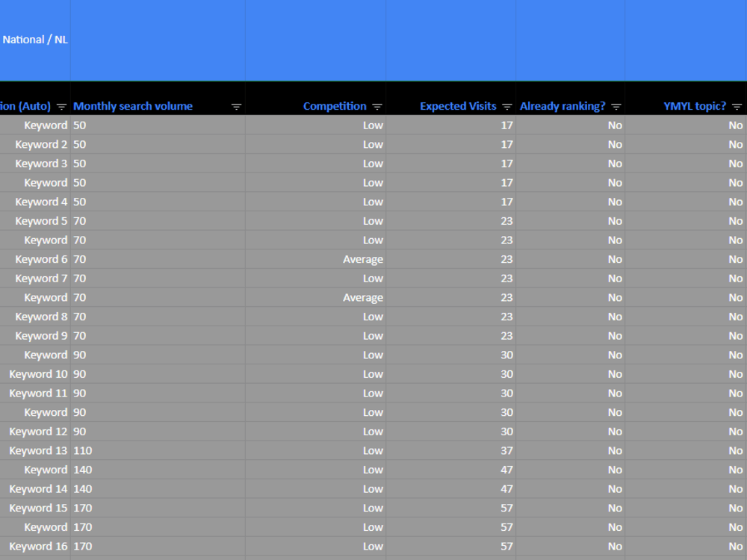Select the Keyword 6 cell

[x=35, y=259]
